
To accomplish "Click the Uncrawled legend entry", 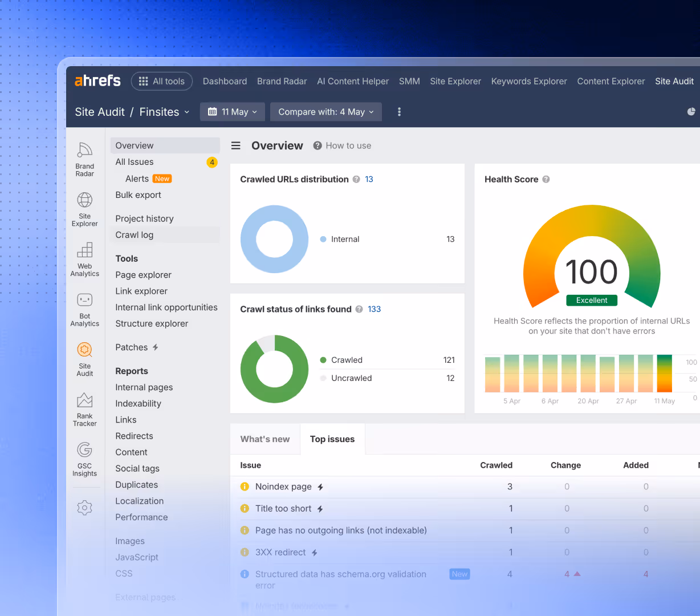I will 351,378.
